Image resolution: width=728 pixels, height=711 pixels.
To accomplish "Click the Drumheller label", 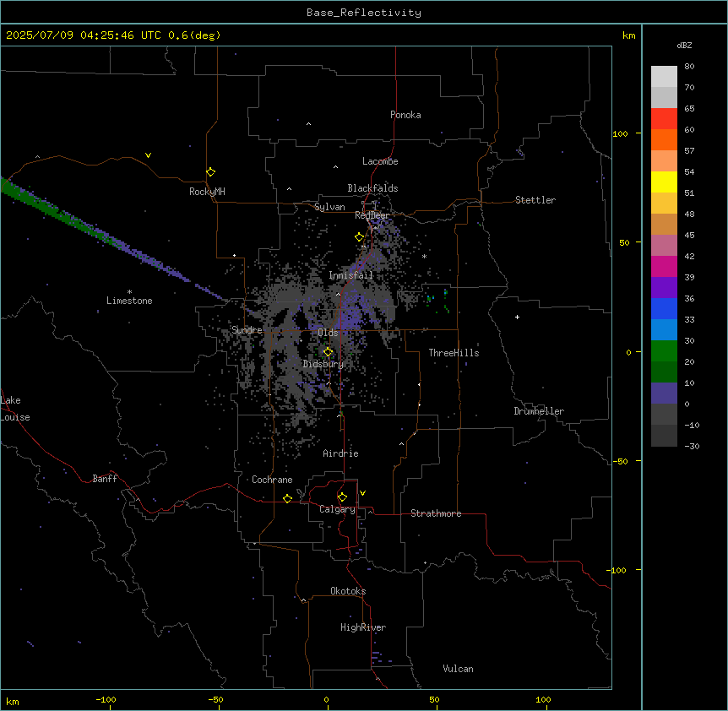I will [539, 411].
